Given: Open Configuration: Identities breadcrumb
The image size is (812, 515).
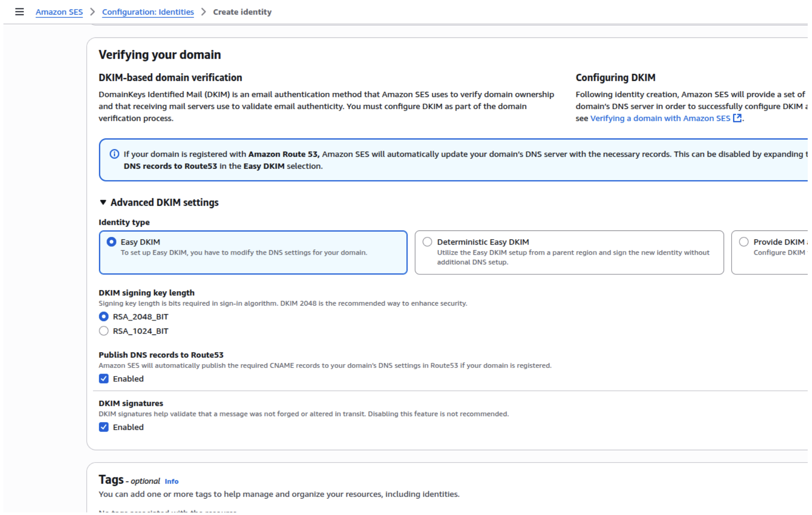Looking at the screenshot, I should click(148, 12).
